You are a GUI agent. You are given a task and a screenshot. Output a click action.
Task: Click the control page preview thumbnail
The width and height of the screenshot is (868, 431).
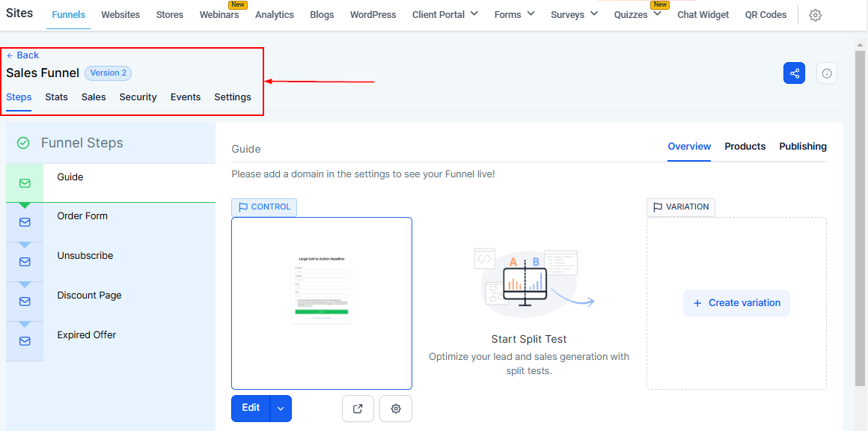322,303
